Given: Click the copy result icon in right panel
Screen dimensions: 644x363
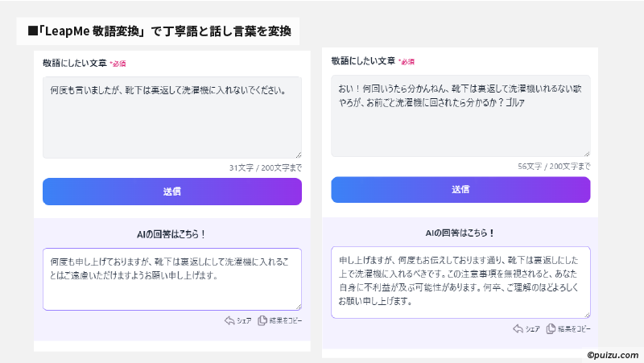Looking at the screenshot, I should tap(551, 328).
